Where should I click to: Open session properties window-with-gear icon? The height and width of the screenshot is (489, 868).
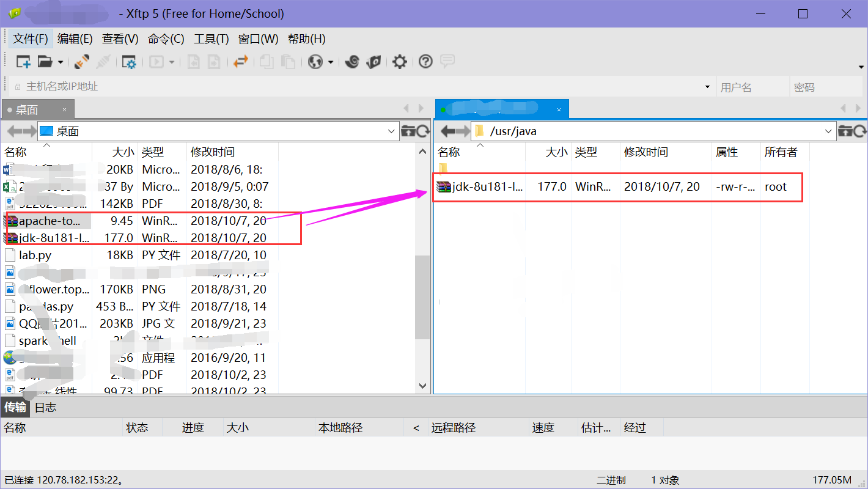pos(129,62)
